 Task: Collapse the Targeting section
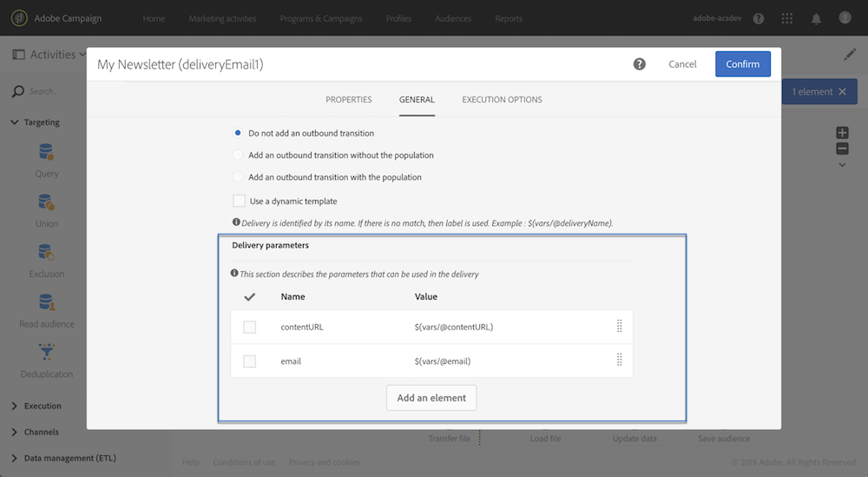15,123
